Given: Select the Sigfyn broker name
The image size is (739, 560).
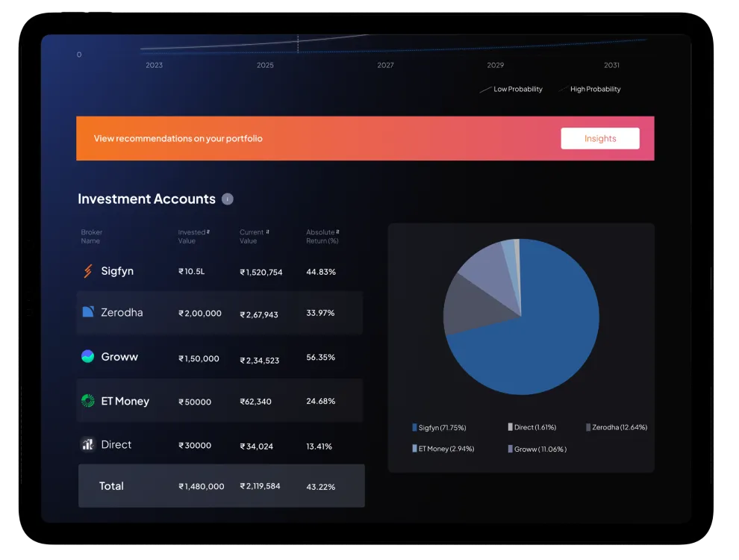Looking at the screenshot, I should point(117,271).
